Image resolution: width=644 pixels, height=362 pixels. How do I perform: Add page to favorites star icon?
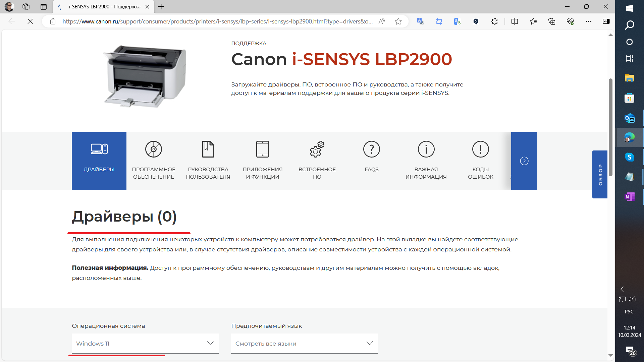(x=398, y=21)
